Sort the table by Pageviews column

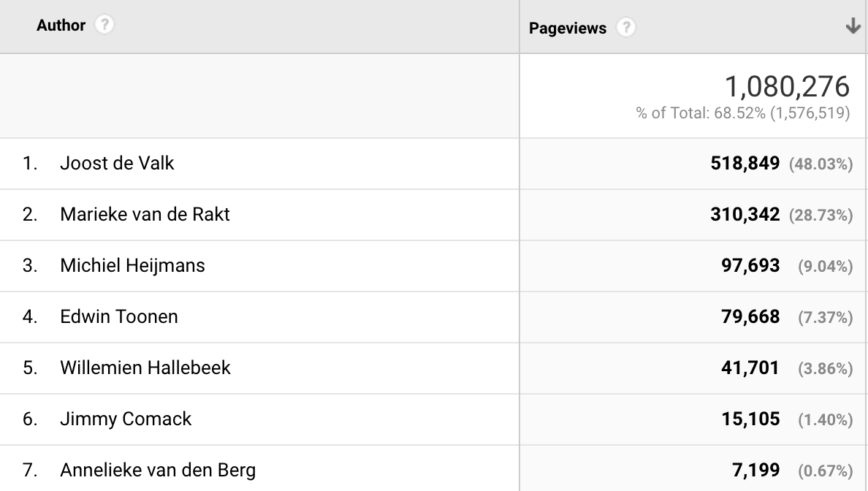[567, 28]
